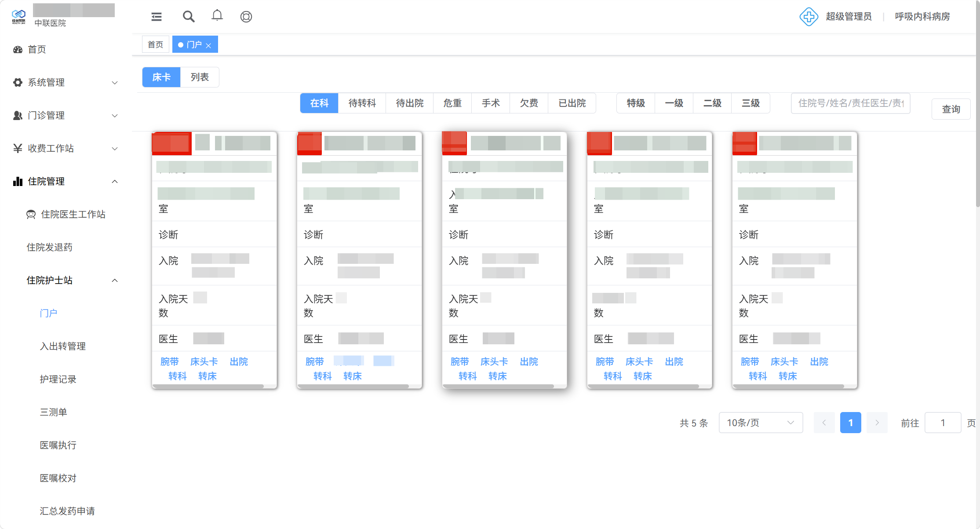Open 护理记录 in the sidebar
The image size is (980, 529).
pyautogui.click(x=58, y=379)
